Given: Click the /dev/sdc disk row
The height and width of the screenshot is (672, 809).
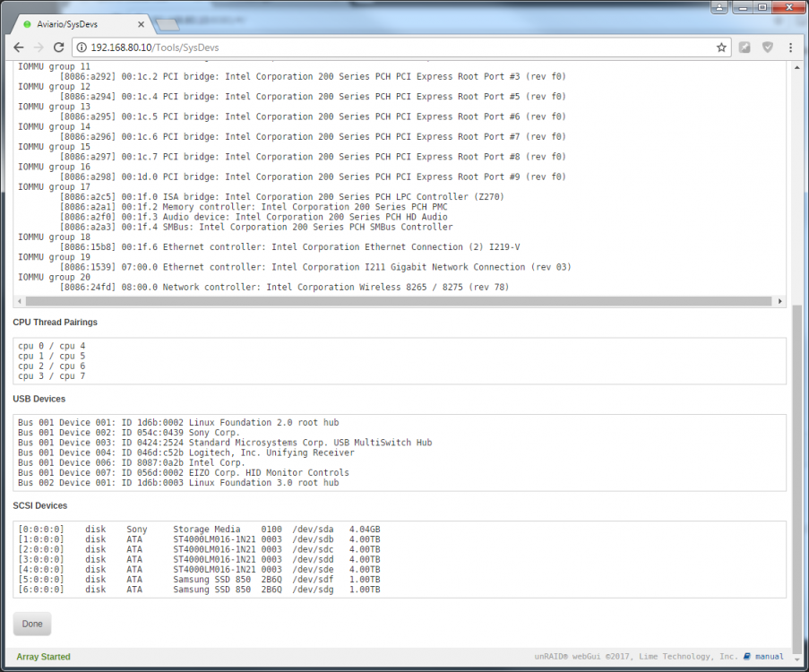Looking at the screenshot, I should [199, 549].
